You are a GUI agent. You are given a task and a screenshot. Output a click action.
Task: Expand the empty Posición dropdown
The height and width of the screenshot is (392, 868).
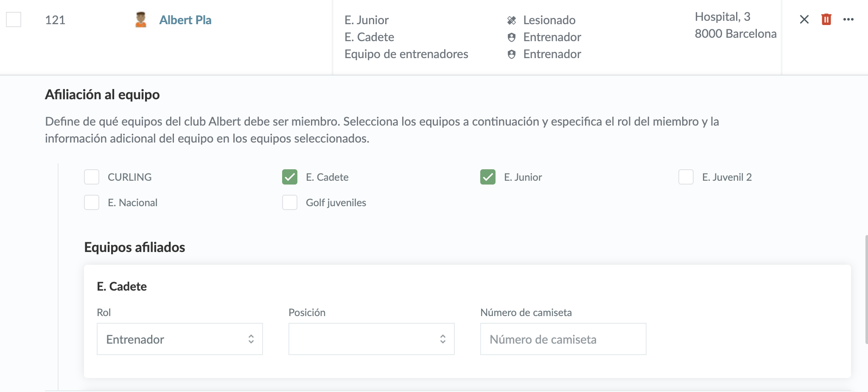[371, 339]
